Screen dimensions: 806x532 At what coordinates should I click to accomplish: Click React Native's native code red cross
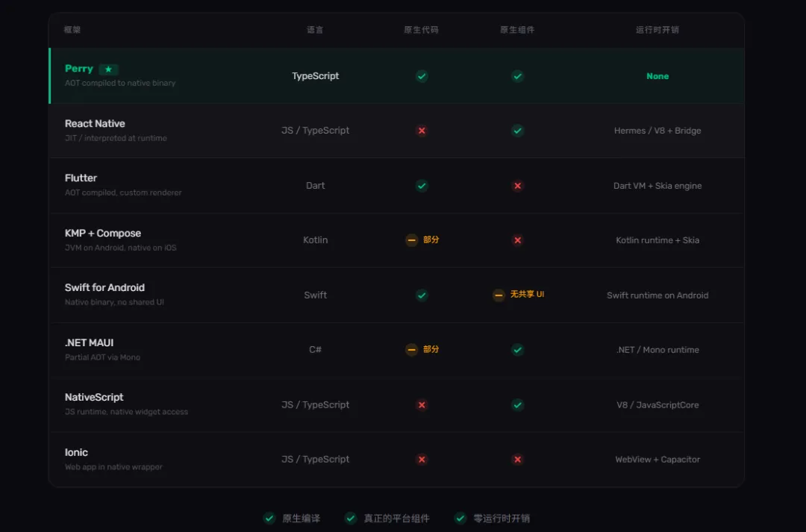coord(422,131)
